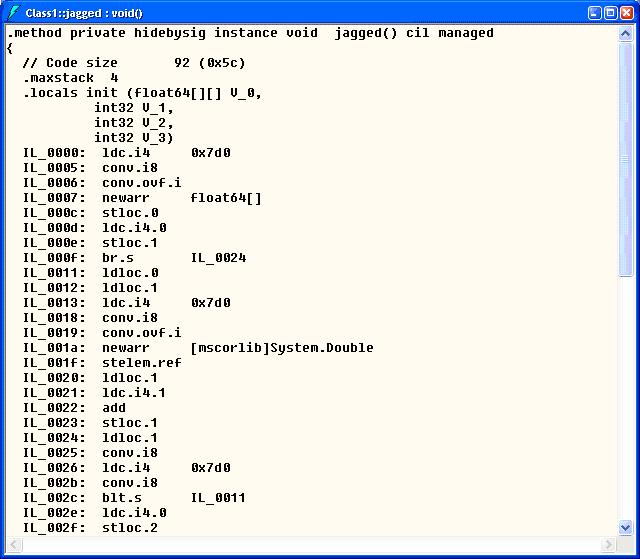
Task: Click the title text 'Class1::jagged : void()'
Action: pos(84,13)
